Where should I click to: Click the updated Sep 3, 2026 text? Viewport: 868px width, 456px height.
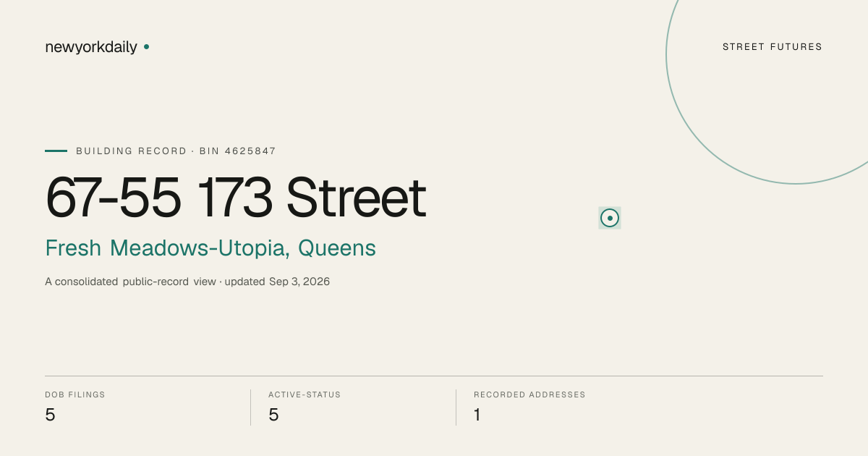click(277, 282)
